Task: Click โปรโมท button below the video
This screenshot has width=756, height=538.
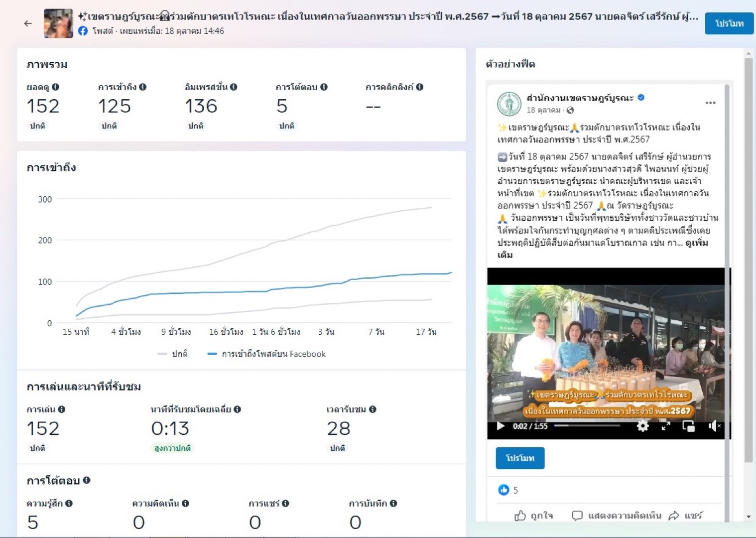Action: pos(520,458)
